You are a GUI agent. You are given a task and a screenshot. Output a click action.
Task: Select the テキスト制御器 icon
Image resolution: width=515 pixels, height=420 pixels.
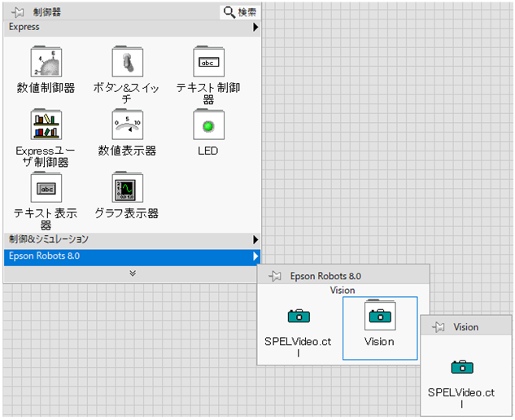click(x=207, y=62)
